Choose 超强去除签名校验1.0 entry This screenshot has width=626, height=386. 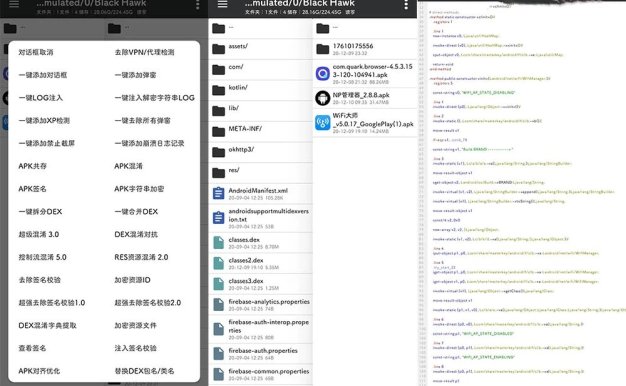pos(52,302)
